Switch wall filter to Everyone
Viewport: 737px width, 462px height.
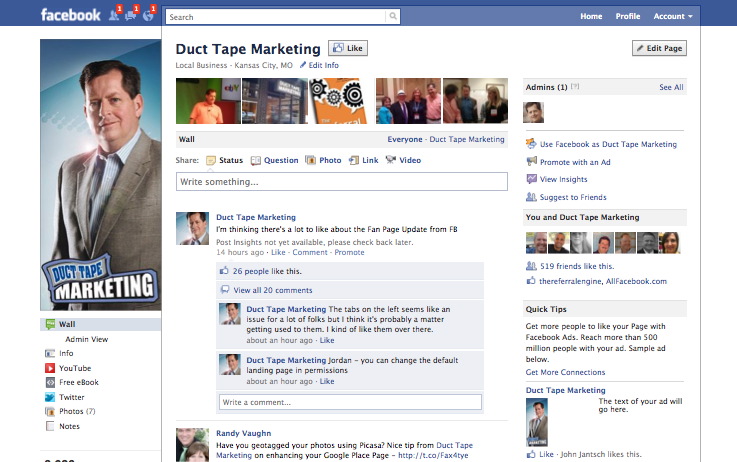[405, 139]
